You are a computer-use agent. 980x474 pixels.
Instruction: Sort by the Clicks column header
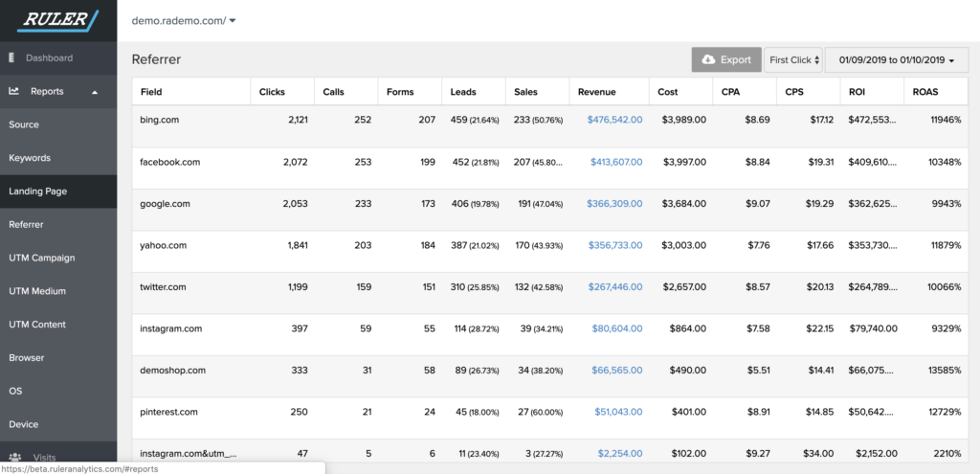pyautogui.click(x=282, y=91)
